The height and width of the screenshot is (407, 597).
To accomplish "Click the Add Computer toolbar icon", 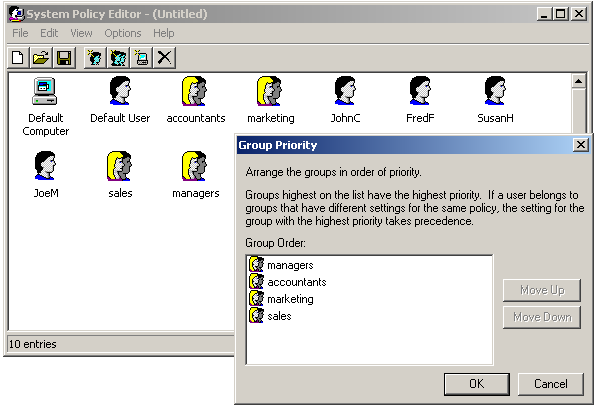I will [x=141, y=58].
